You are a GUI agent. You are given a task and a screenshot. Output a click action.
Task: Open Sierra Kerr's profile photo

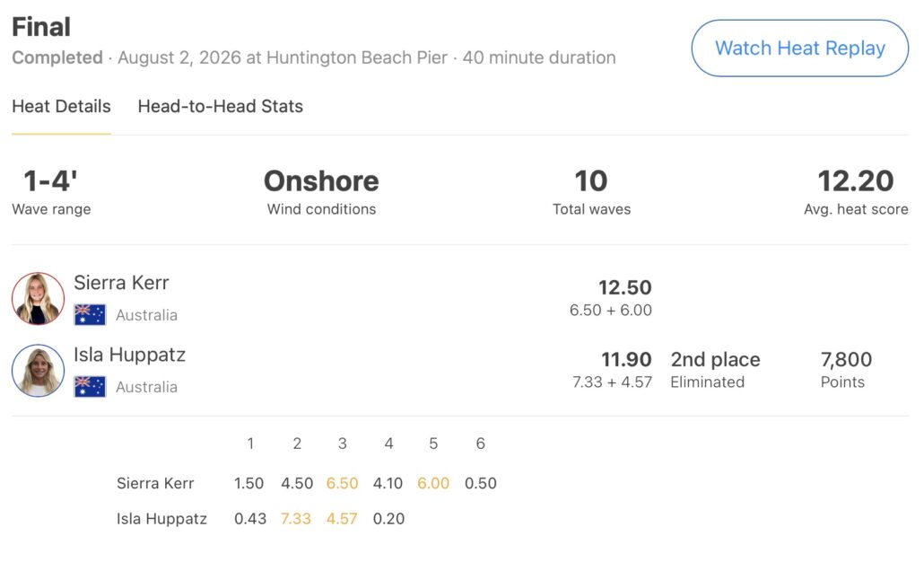[x=39, y=298]
